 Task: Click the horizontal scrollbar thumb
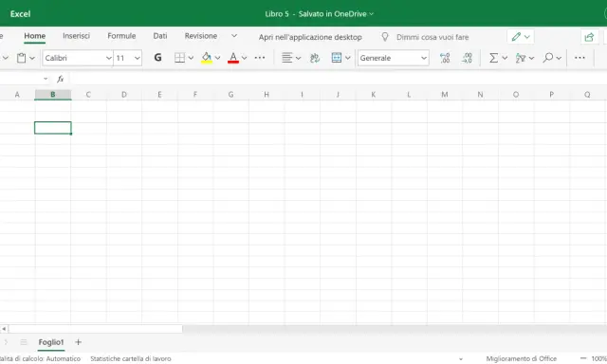(x=96, y=329)
